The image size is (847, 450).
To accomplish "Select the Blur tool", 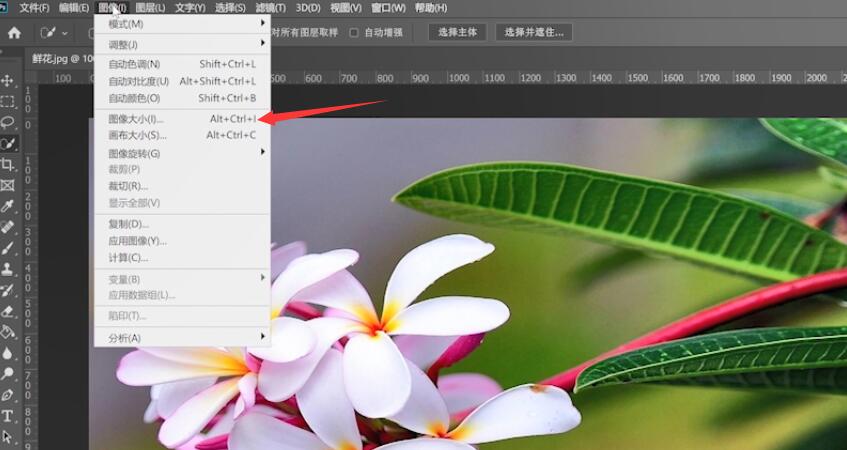I will [x=7, y=353].
